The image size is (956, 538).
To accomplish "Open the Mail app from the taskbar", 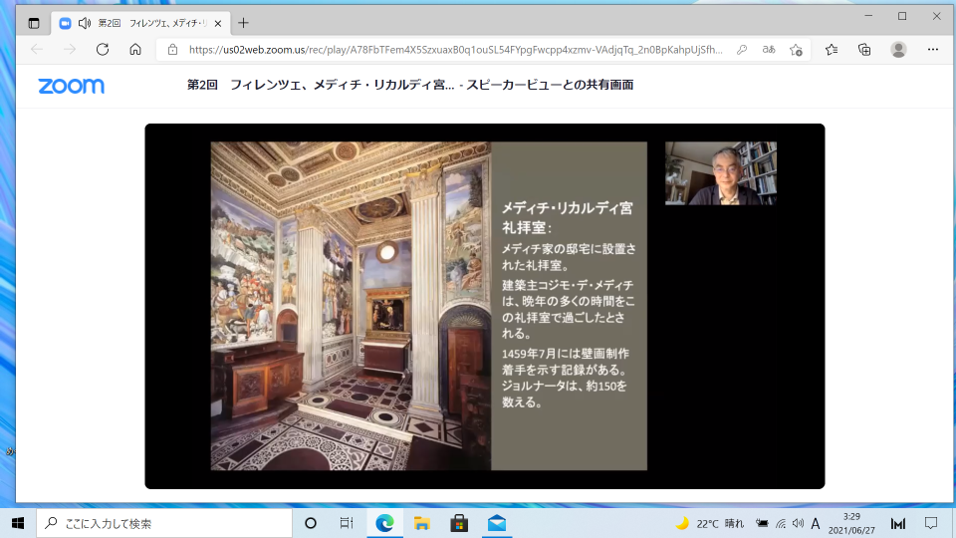I will coord(496,523).
